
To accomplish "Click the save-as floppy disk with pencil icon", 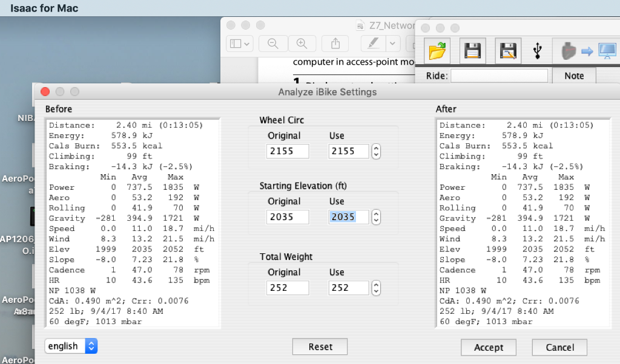I will [508, 51].
